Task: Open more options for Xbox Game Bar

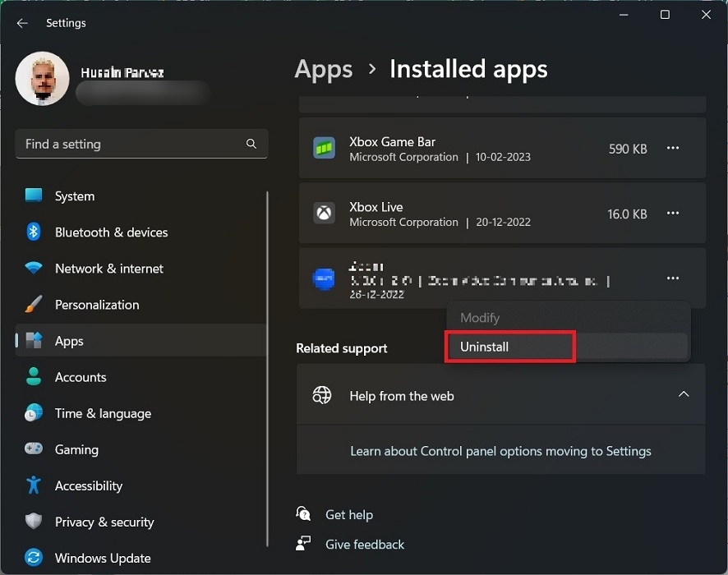Action: [x=673, y=149]
